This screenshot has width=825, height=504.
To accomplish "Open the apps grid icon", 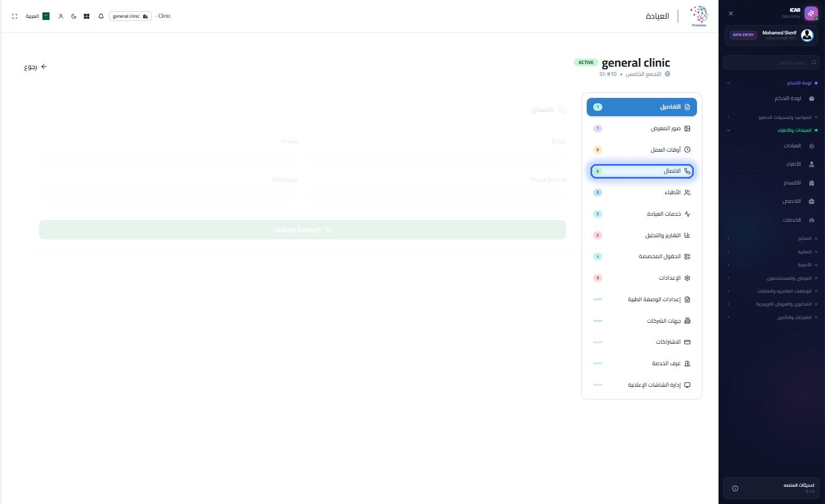I will pyautogui.click(x=87, y=16).
